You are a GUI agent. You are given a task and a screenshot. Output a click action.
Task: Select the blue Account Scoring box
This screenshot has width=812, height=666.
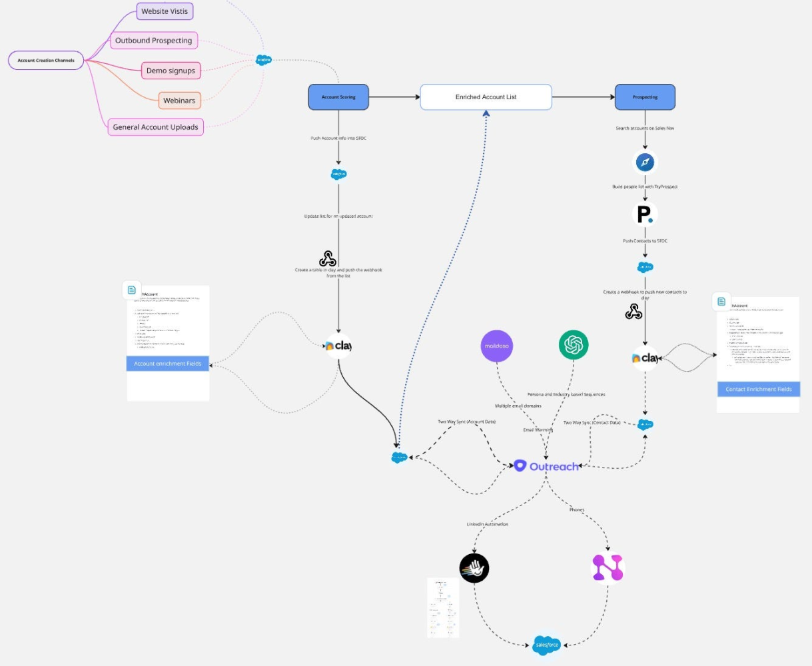(x=338, y=97)
